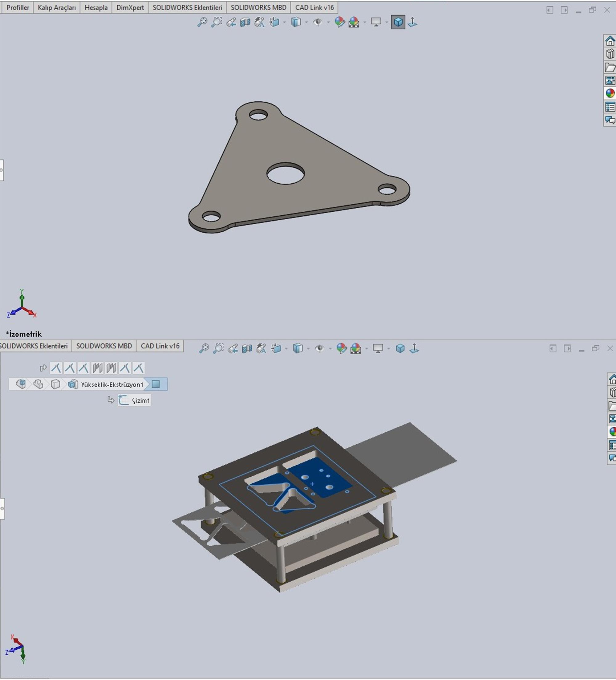Expand View Orientation dropdown arrow in top toolbar
616x680 pixels.
click(284, 22)
